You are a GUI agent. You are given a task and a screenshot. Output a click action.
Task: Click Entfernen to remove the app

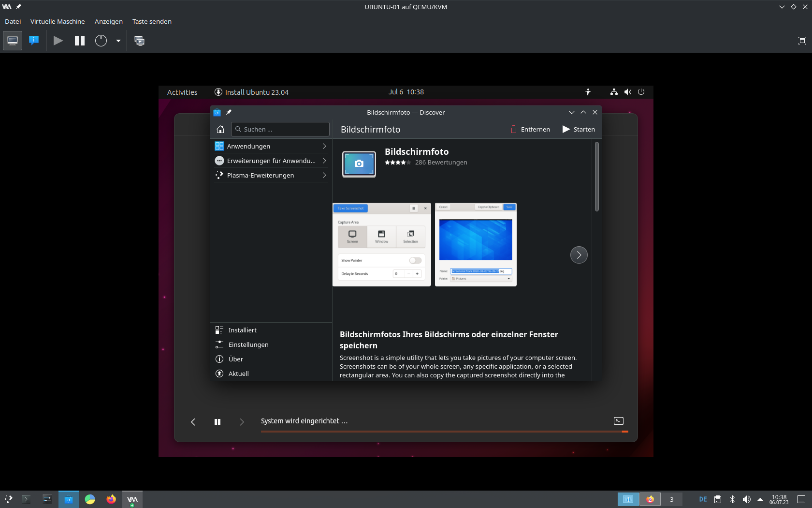point(530,129)
